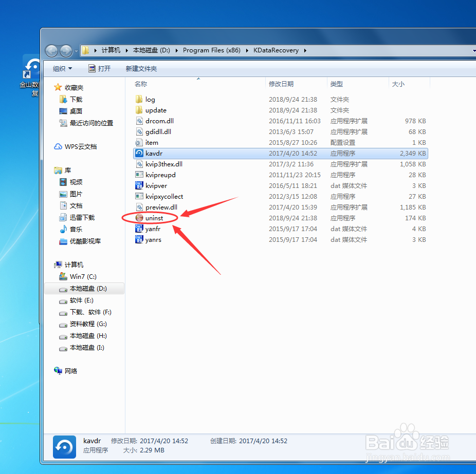The height and width of the screenshot is (474, 476).
Task: Select the gdidll.dll file icon
Action: tap(139, 131)
